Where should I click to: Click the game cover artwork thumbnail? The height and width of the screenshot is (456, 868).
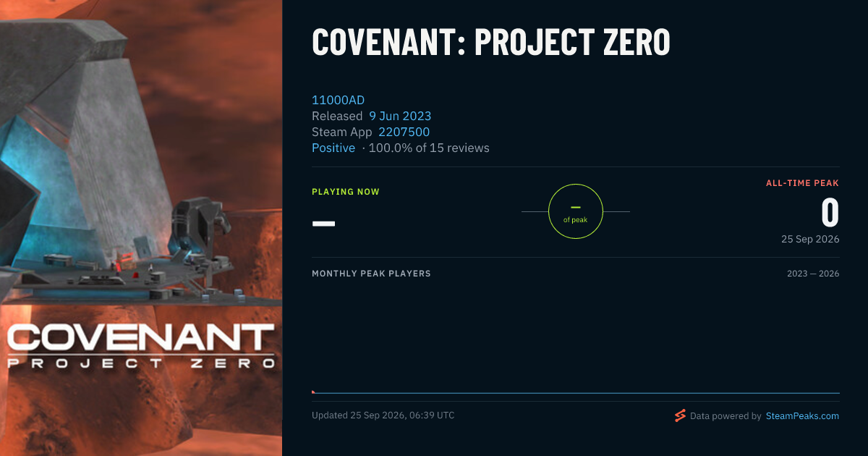pyautogui.click(x=141, y=228)
